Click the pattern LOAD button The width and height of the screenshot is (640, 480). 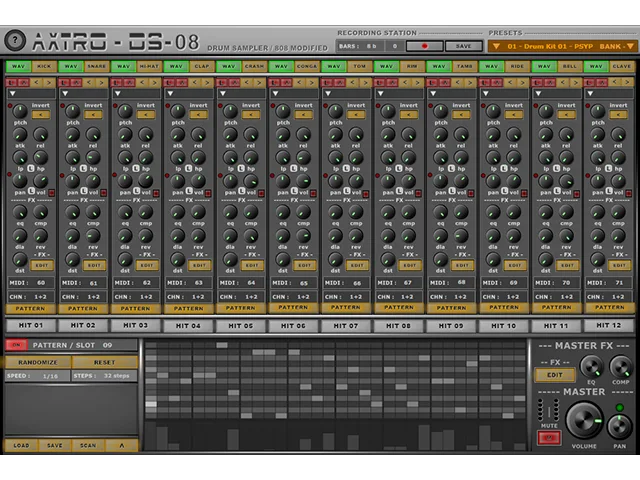point(21,445)
